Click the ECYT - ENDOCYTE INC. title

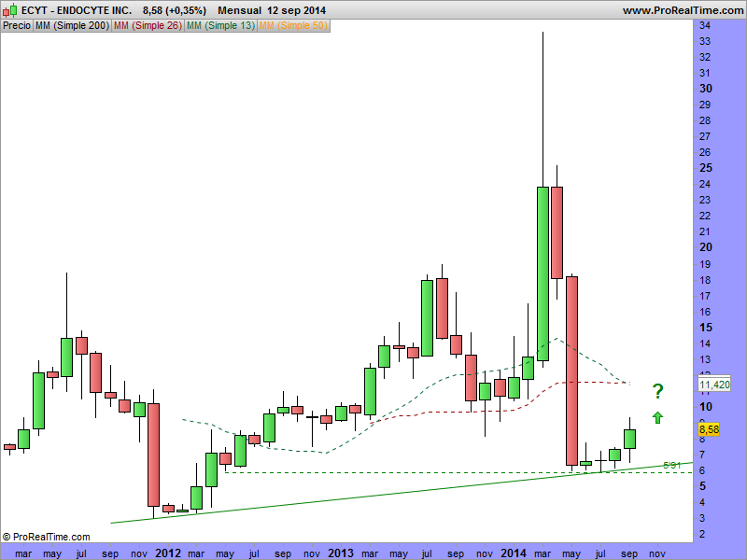tap(77, 10)
